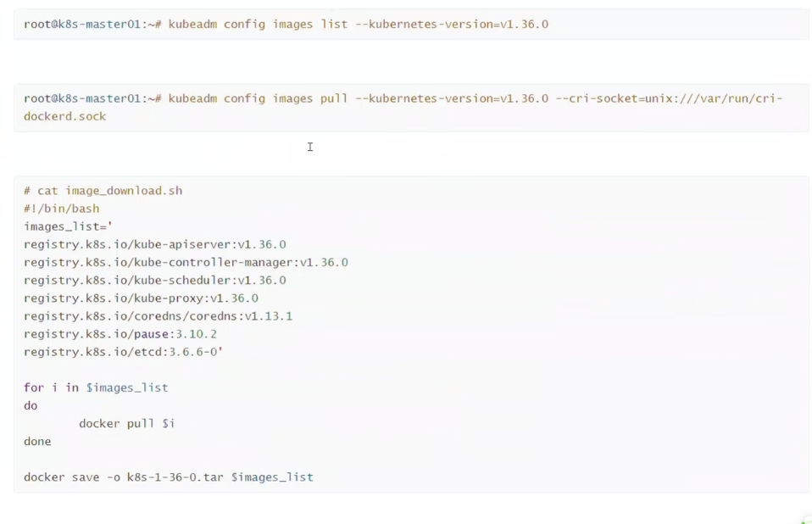Click the 'kubeadm config images list' command line
Screen dimensions: 812x524
click(286, 25)
